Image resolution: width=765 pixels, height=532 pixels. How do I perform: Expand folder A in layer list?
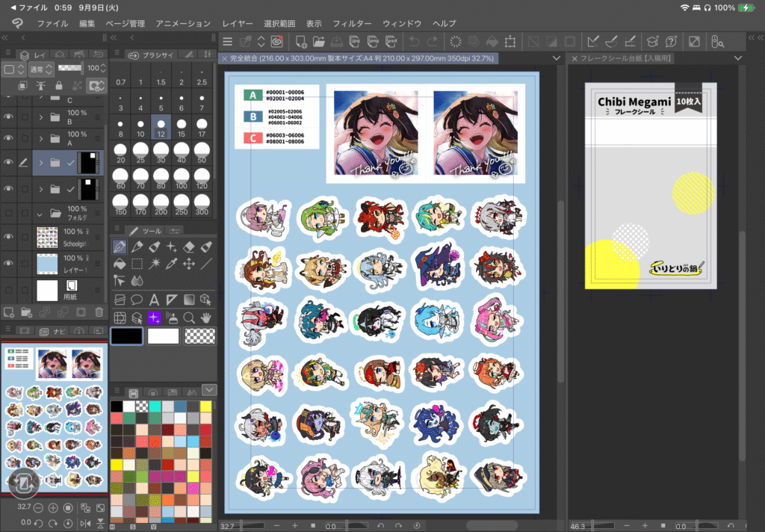tap(41, 139)
